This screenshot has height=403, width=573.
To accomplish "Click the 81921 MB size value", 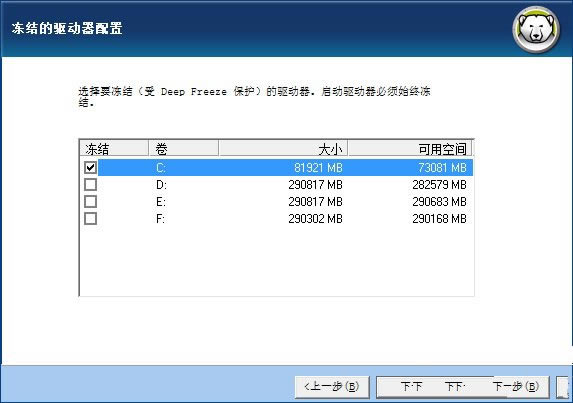I will [x=318, y=168].
